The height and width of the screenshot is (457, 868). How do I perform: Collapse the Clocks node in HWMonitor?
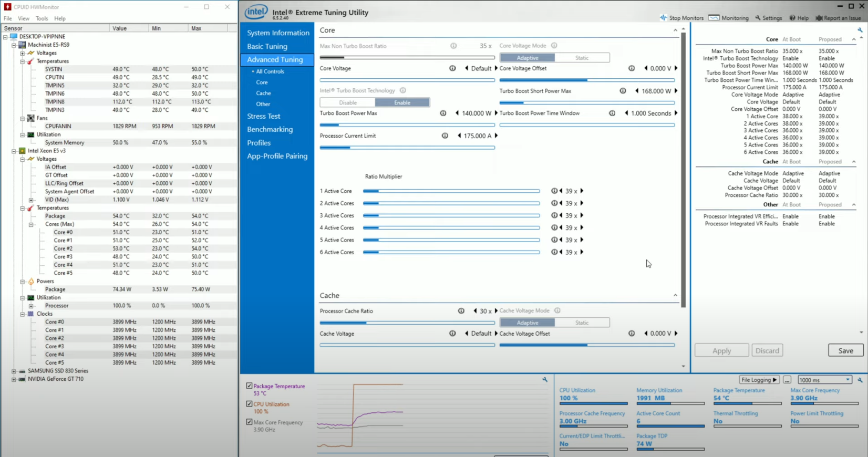(x=23, y=314)
